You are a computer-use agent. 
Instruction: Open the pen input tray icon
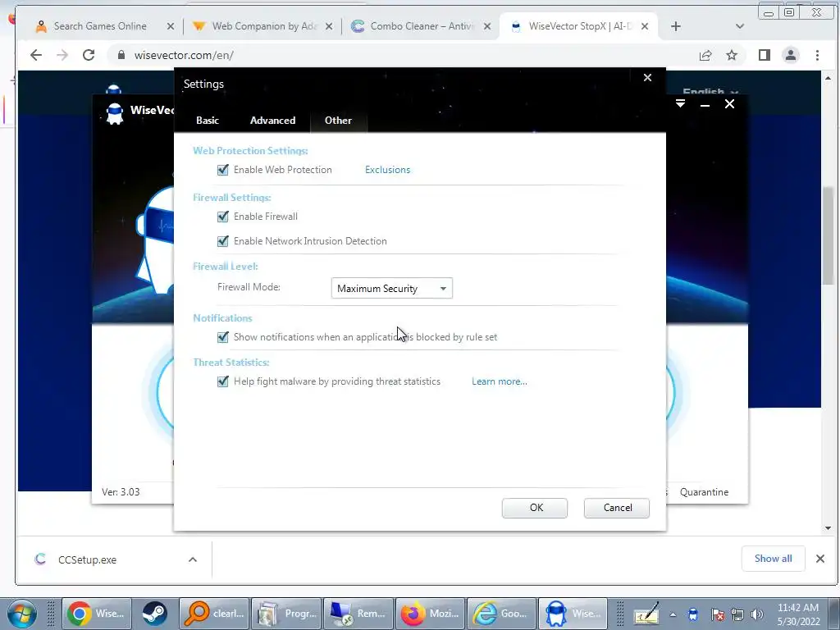coord(646,614)
